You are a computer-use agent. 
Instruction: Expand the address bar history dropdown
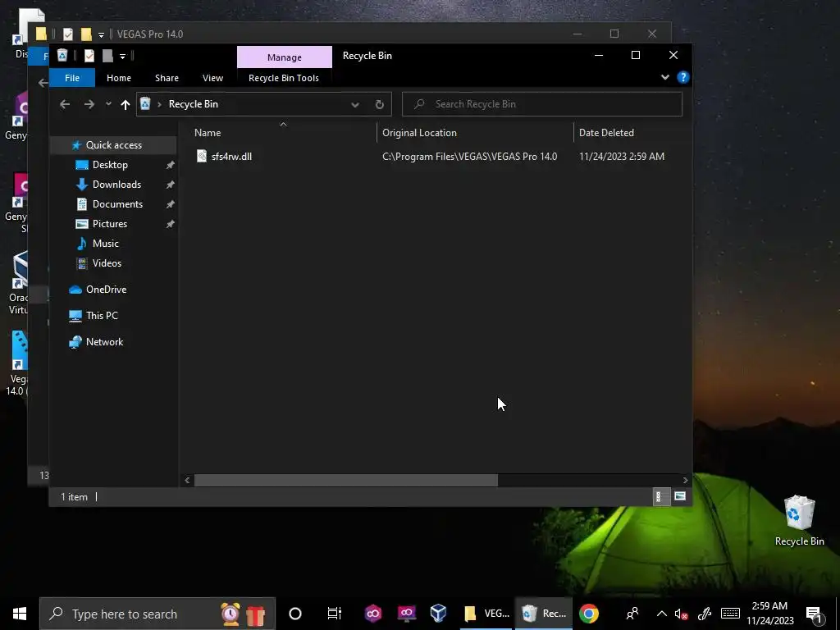click(354, 104)
